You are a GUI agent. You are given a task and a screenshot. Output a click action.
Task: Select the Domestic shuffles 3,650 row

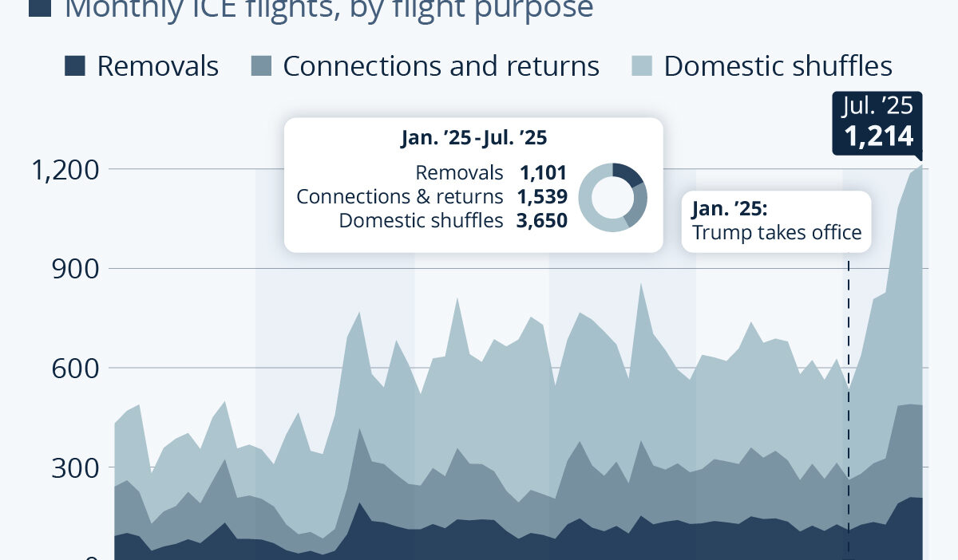[x=453, y=220]
